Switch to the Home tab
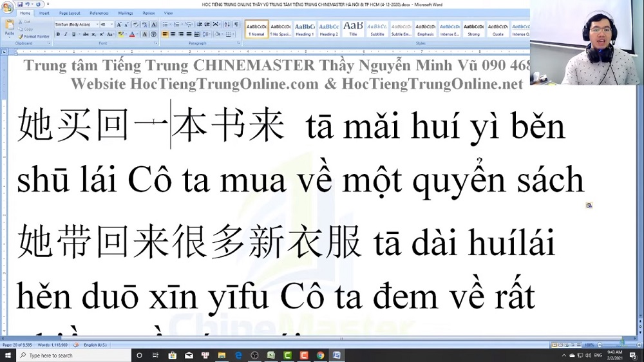This screenshot has height=362, width=644. pos(25,13)
